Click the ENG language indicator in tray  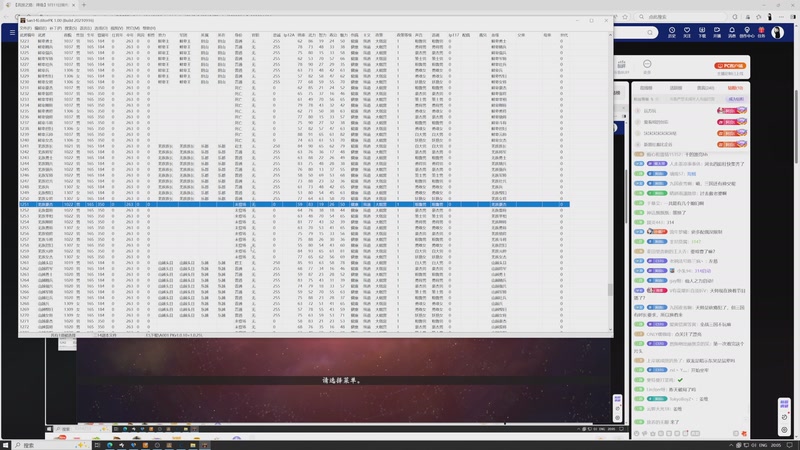(763, 445)
